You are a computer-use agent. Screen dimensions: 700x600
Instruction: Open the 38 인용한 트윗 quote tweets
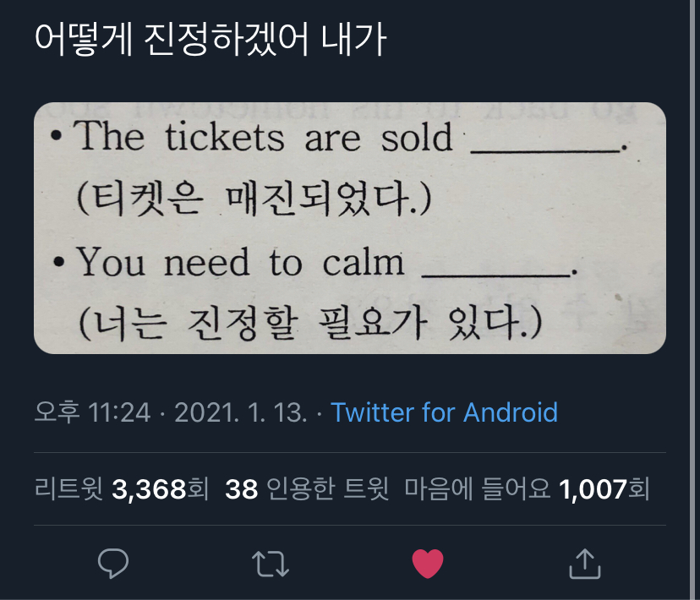pyautogui.click(x=306, y=488)
